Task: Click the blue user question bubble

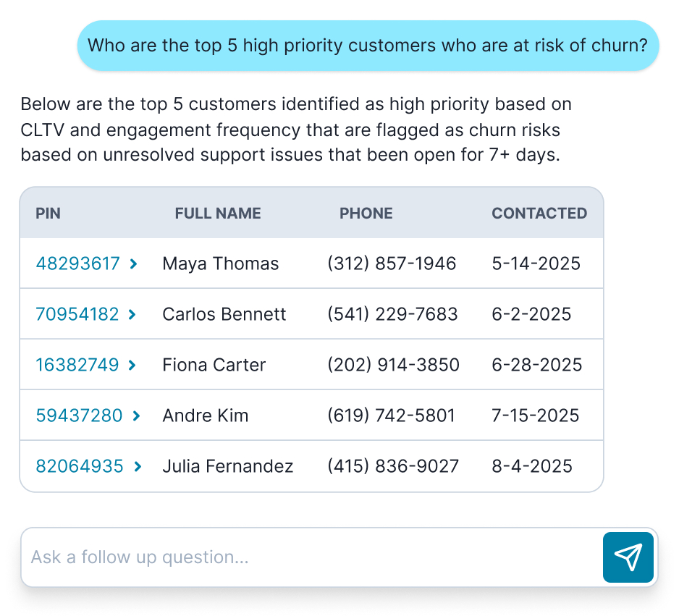Action: tap(368, 46)
